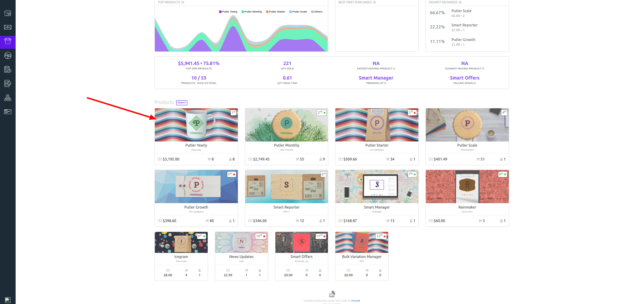Screen dimensions: 644x304
Task: Open the News Updates product image
Action: (242, 242)
